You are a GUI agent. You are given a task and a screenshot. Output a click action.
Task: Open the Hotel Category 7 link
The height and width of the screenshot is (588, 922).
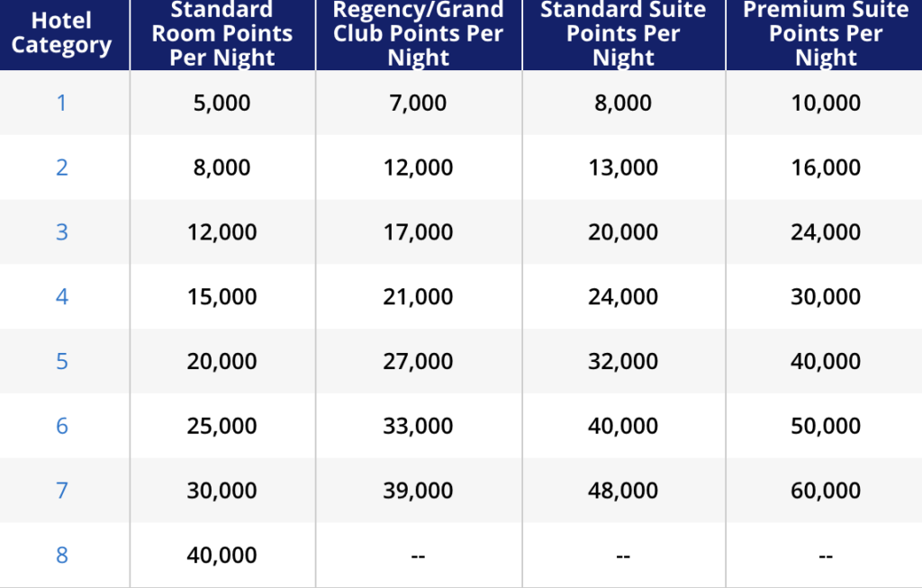61,491
